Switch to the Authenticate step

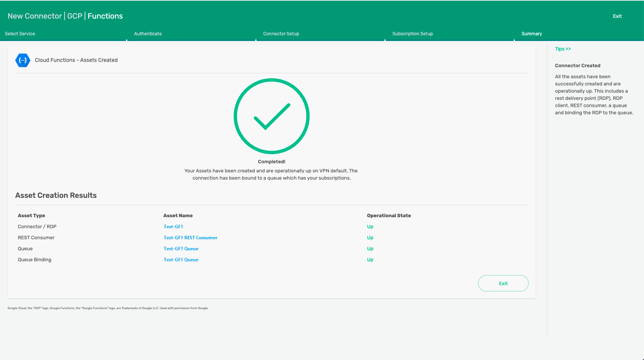[x=148, y=34]
